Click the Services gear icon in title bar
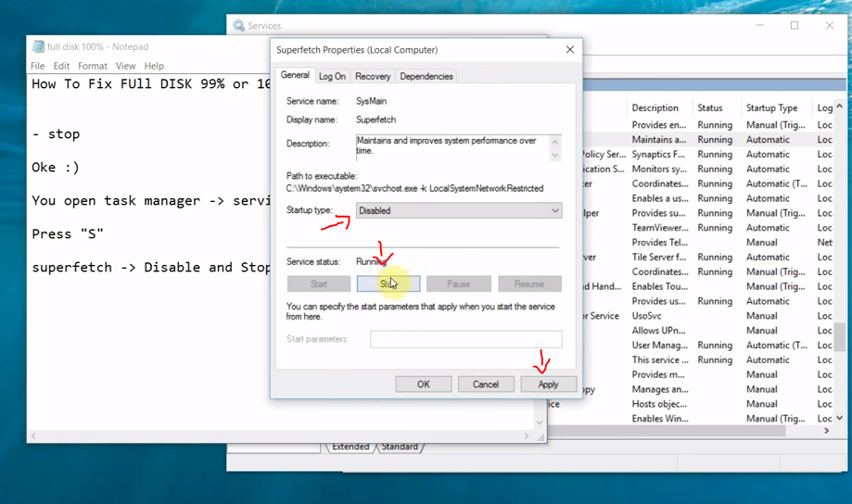Viewport: 852px width, 504px height. tap(238, 26)
